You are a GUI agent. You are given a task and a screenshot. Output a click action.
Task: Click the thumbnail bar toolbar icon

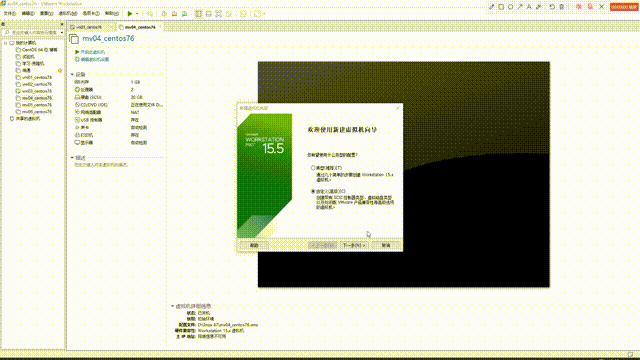point(209,13)
